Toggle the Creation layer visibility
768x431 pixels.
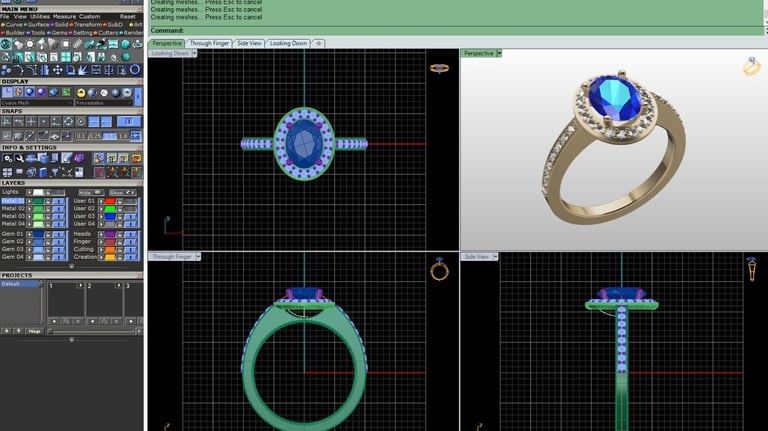(x=130, y=257)
